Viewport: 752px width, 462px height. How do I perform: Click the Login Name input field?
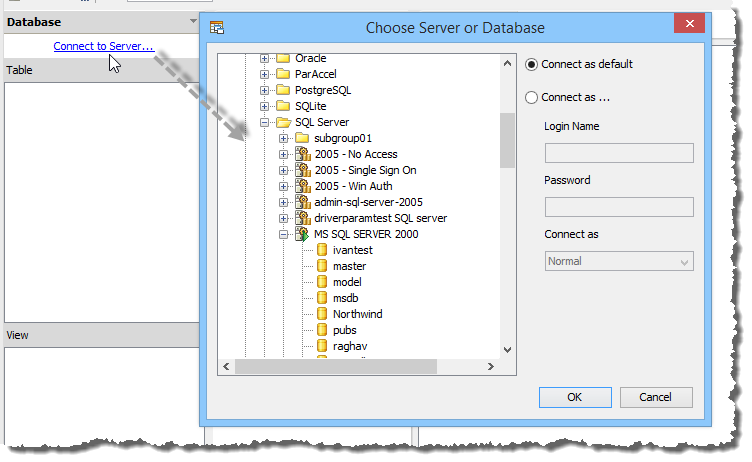click(x=619, y=153)
